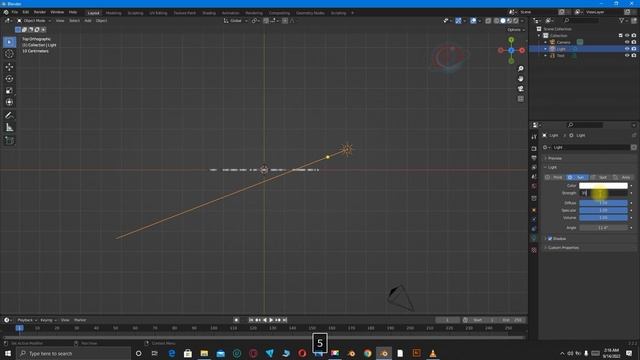Collapse the Light panel

[552, 167]
